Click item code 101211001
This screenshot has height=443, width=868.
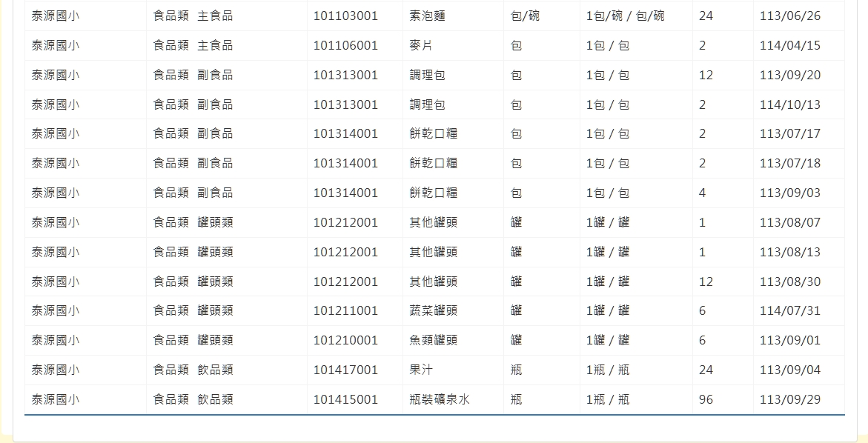(x=345, y=311)
